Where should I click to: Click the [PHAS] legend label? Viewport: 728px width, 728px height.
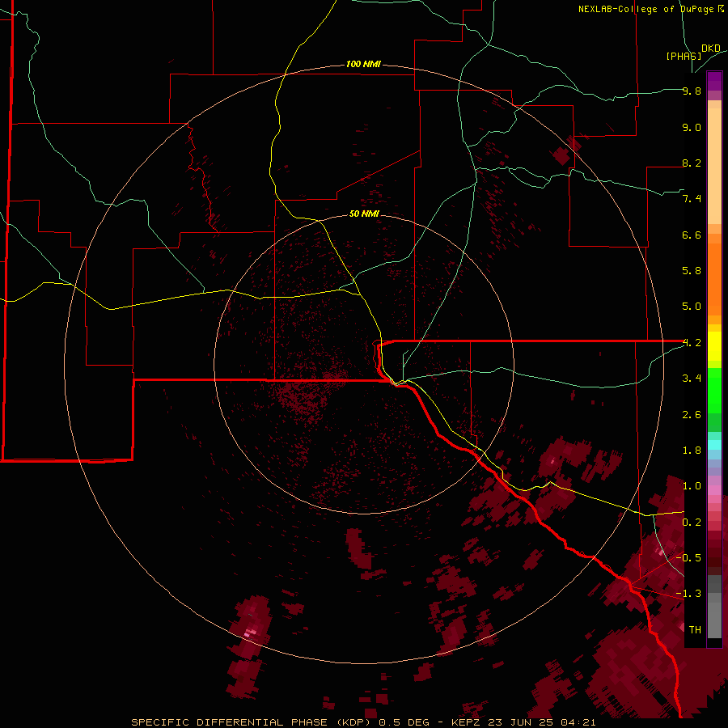click(684, 56)
